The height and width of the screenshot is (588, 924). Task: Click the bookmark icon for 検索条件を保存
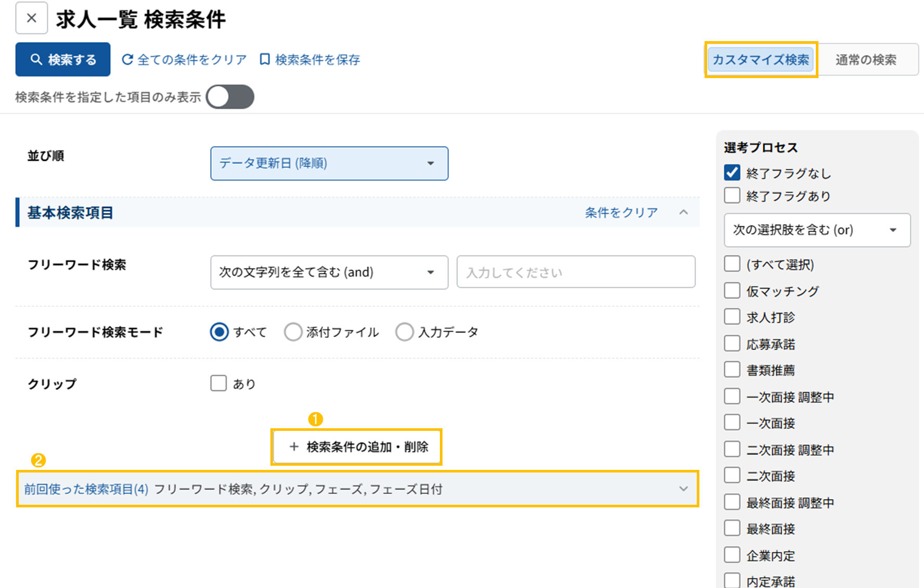tap(265, 59)
